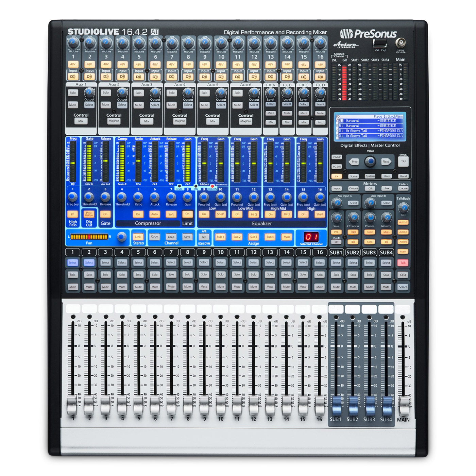Toggle the Monitor D)) FireWire button
This screenshot has width=476, height=476.
pos(386,242)
